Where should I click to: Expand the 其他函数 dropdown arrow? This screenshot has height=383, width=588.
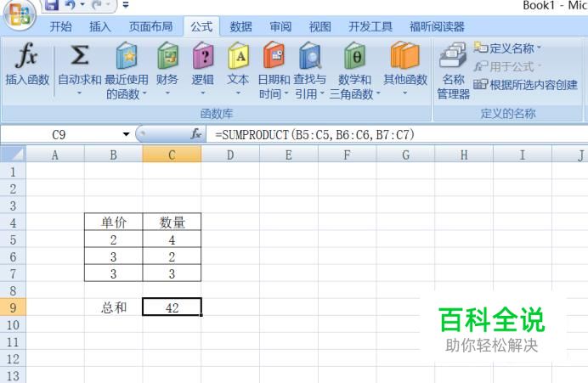click(405, 93)
